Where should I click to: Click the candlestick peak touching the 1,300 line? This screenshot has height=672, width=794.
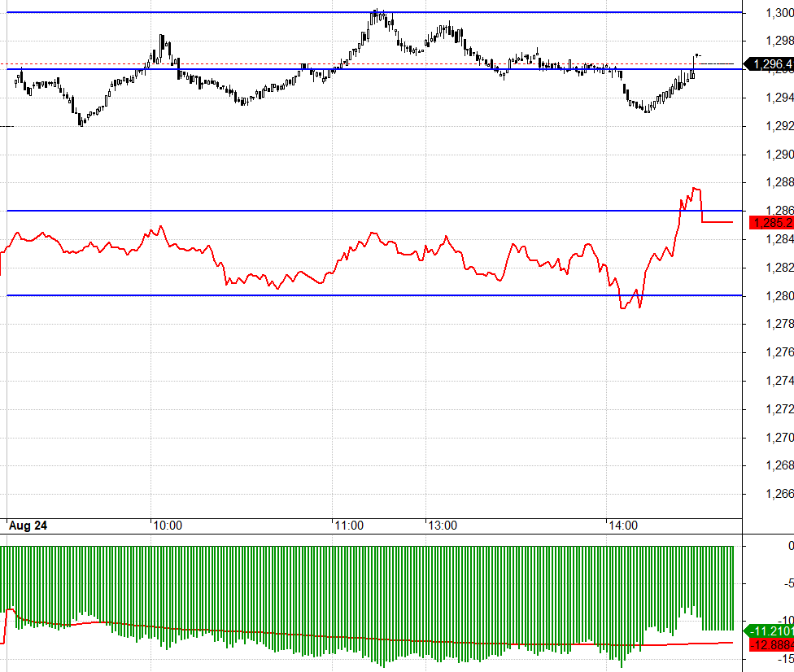pyautogui.click(x=377, y=12)
